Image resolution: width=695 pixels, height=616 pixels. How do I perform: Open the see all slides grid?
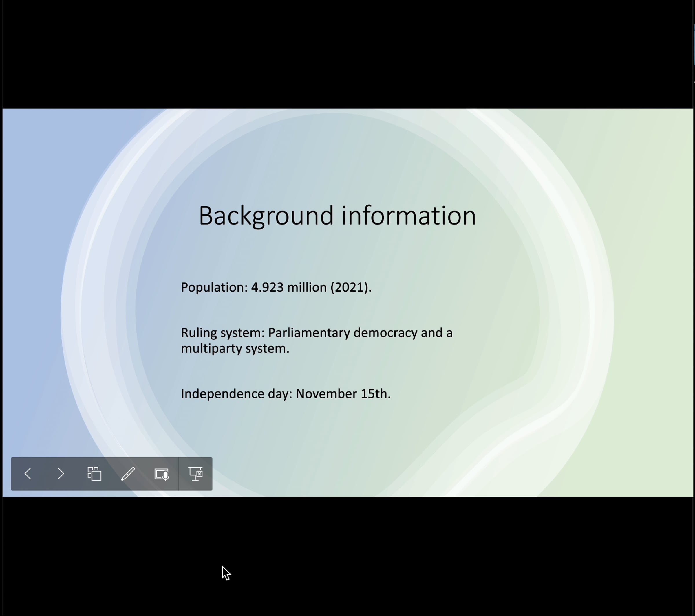[x=94, y=474]
